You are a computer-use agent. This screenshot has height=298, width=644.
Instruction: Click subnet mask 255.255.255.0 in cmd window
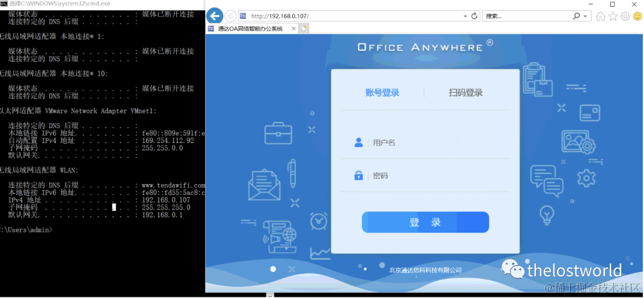[166, 207]
